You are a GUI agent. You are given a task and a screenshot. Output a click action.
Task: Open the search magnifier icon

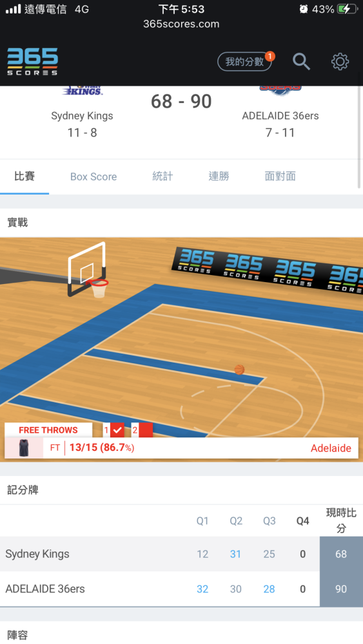coord(301,62)
